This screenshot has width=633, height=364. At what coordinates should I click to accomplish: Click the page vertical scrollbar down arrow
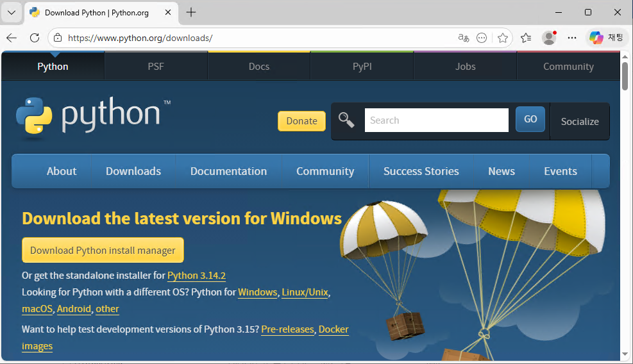click(x=625, y=354)
